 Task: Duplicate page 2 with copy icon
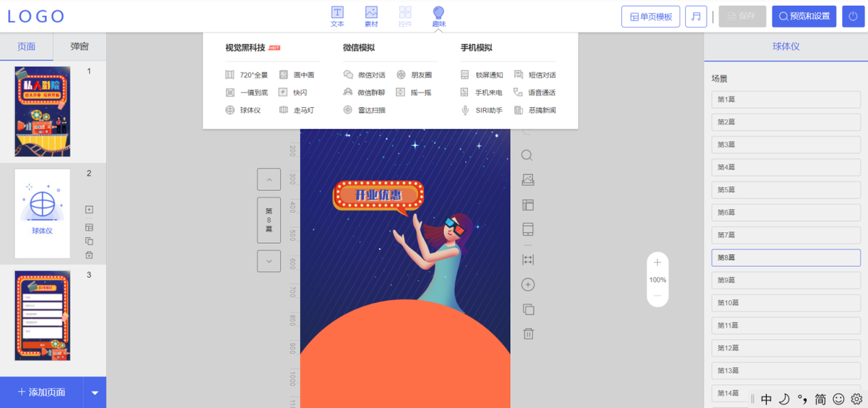pos(89,241)
